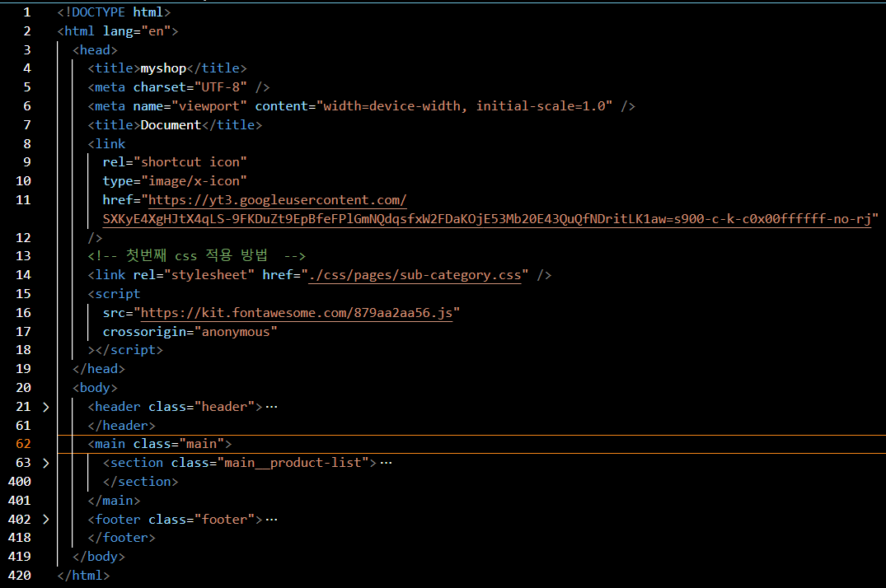Click the ellipsis after main__product-list section tag
Viewport: 886px width, 588px height.
tap(386, 463)
